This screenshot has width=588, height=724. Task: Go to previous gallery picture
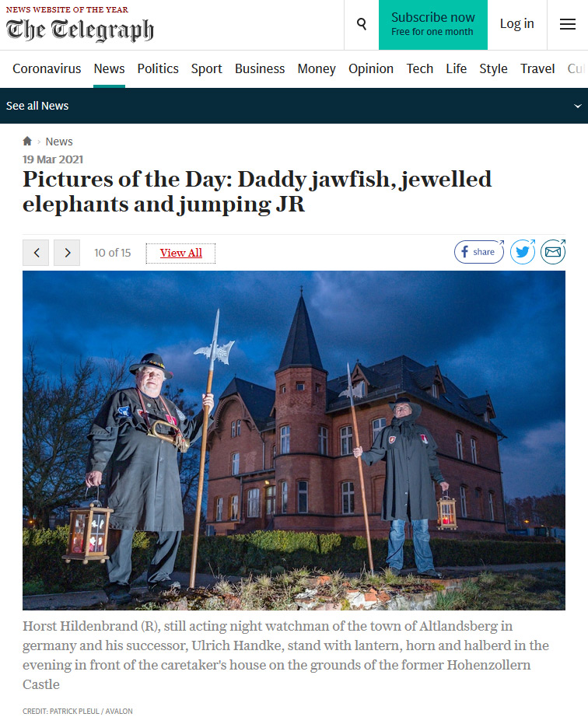coord(36,253)
